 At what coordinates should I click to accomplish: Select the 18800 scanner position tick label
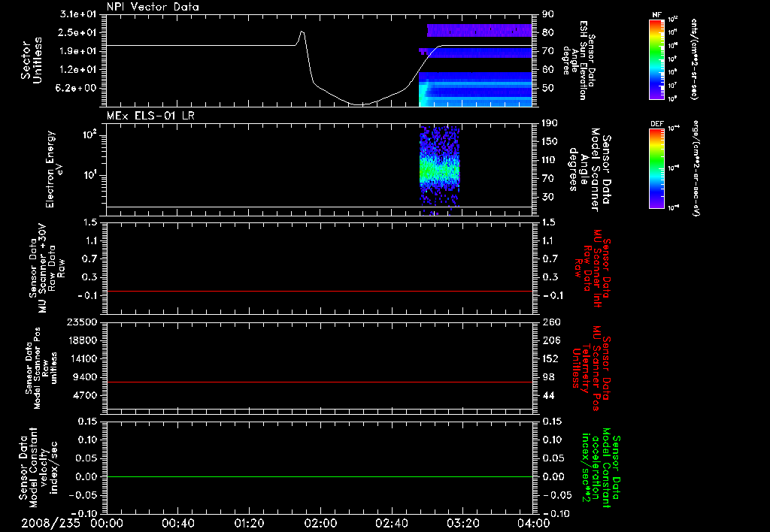click(82, 340)
